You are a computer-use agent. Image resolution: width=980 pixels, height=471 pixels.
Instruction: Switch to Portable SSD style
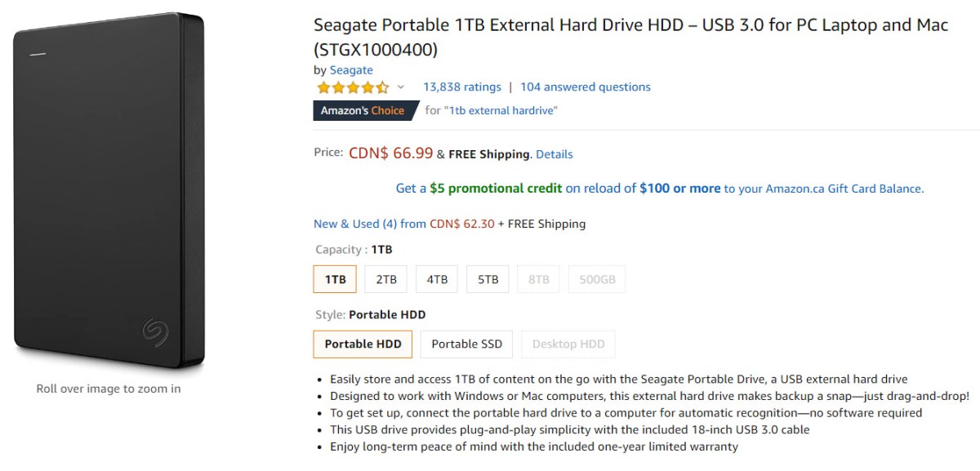pos(466,344)
